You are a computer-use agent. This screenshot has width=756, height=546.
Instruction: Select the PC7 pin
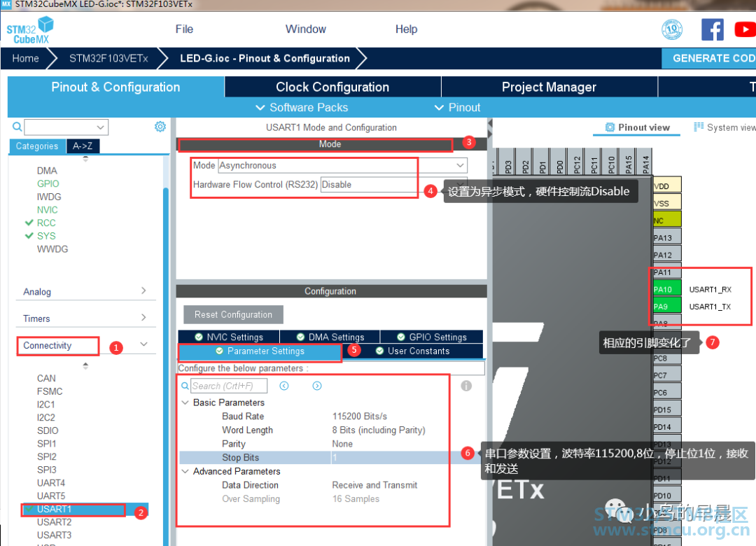pyautogui.click(x=667, y=374)
